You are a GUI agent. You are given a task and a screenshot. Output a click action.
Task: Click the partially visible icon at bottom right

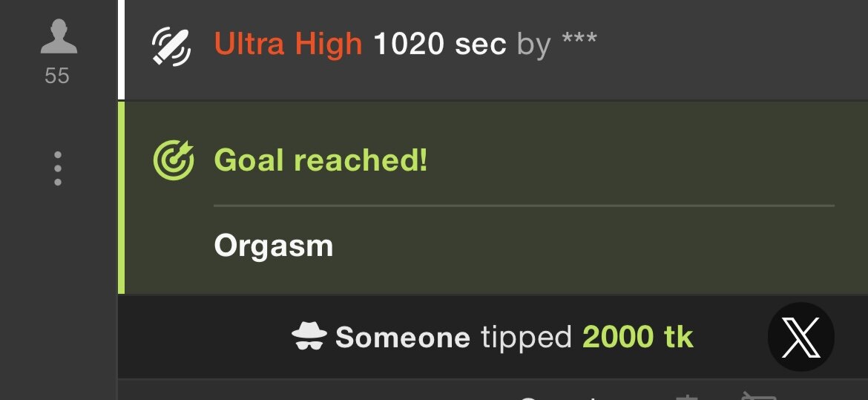760,396
